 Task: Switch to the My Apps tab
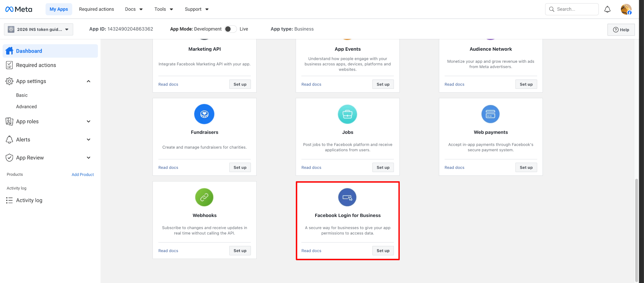[x=59, y=9]
